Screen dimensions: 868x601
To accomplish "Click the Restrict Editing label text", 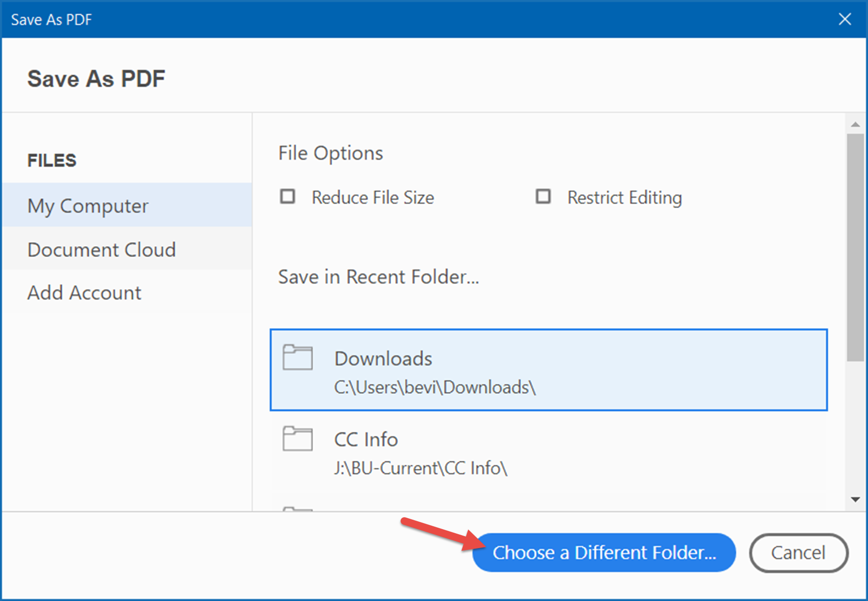I will click(624, 198).
